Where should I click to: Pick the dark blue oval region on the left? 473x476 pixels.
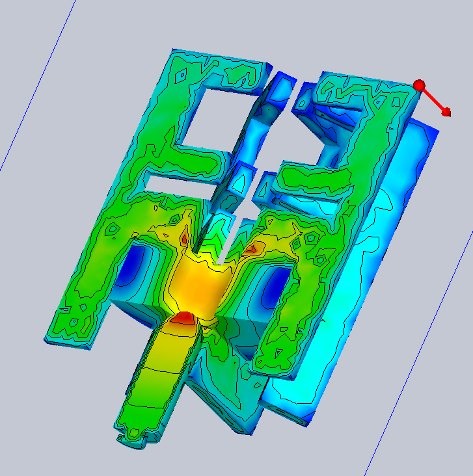[x=137, y=267]
